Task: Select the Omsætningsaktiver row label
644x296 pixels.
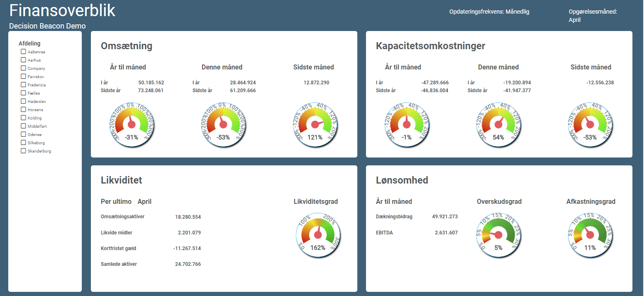Action: tap(123, 217)
